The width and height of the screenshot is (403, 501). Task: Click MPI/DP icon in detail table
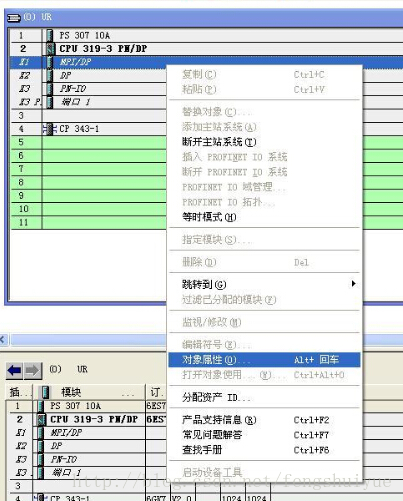(x=40, y=432)
